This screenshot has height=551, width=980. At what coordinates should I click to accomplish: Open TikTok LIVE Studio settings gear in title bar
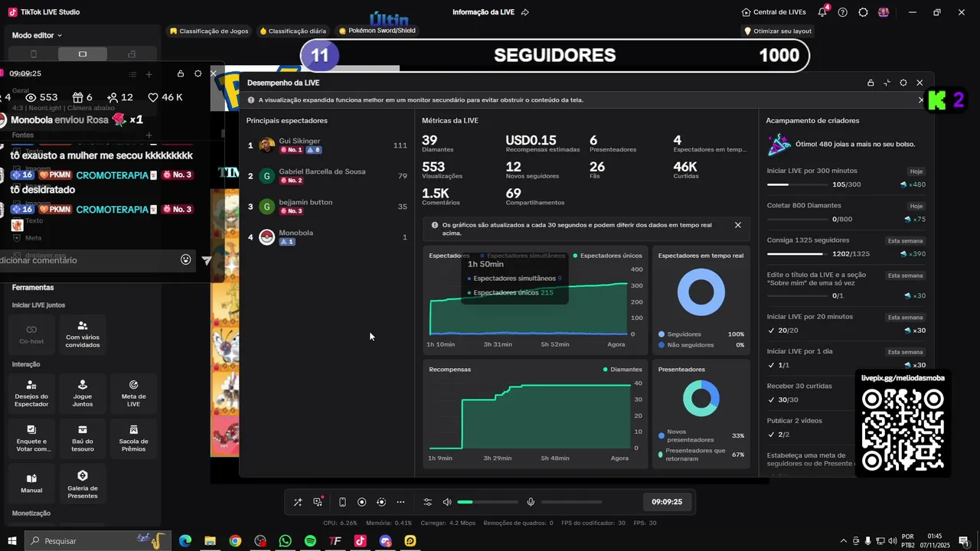point(863,12)
